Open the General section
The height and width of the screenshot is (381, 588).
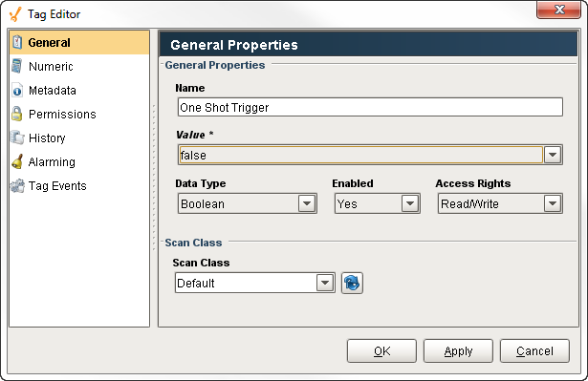click(x=79, y=42)
